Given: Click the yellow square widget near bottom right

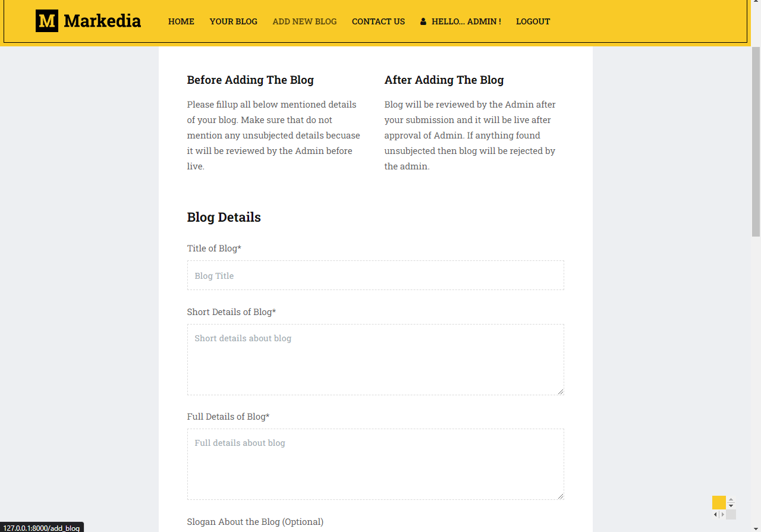Looking at the screenshot, I should point(719,502).
